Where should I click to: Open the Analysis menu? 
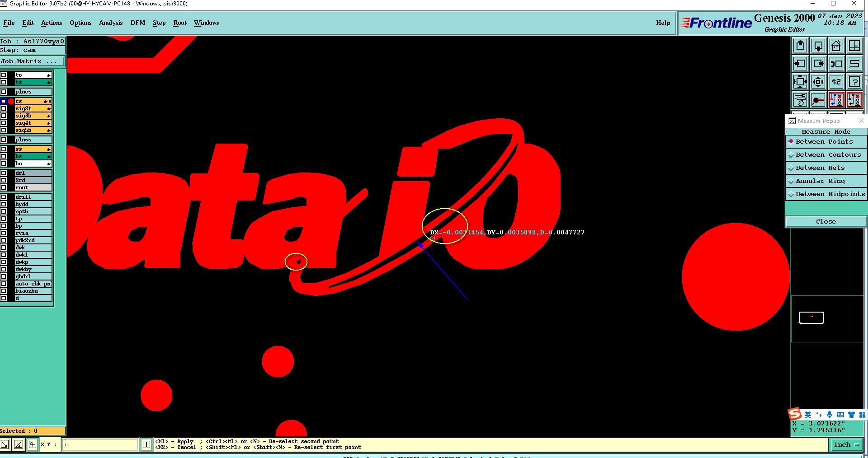pyautogui.click(x=111, y=23)
